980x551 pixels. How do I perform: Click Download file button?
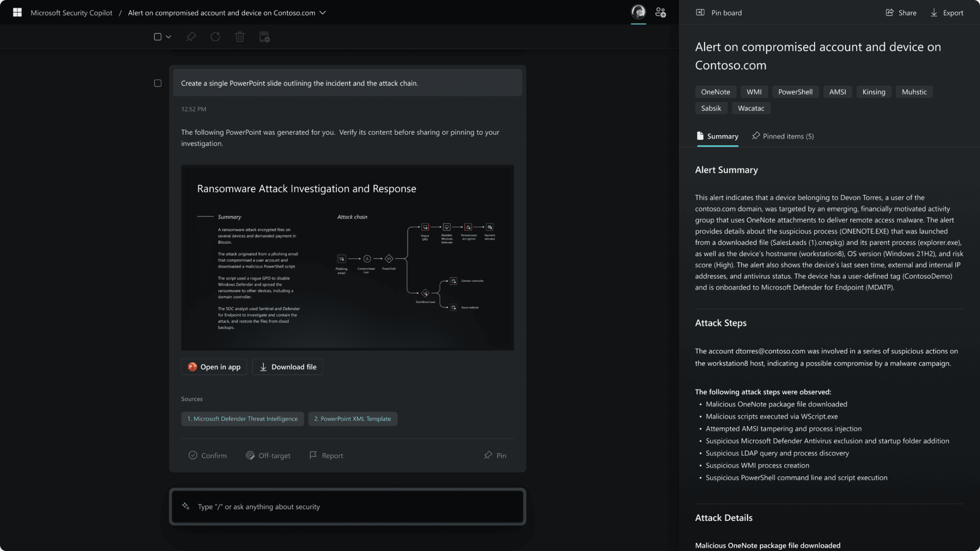[x=287, y=366]
